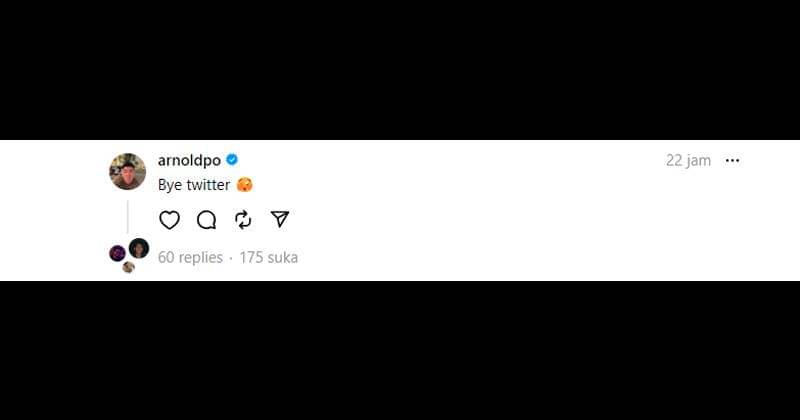Open the Bye twitter post text
Screen dimensions: 800x420
coord(194,185)
